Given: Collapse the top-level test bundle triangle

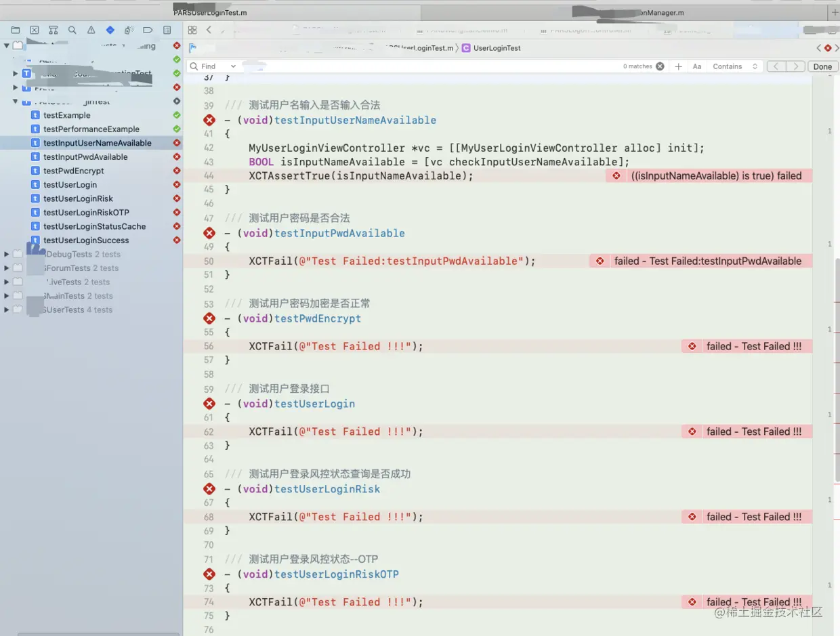Looking at the screenshot, I should 7,45.
